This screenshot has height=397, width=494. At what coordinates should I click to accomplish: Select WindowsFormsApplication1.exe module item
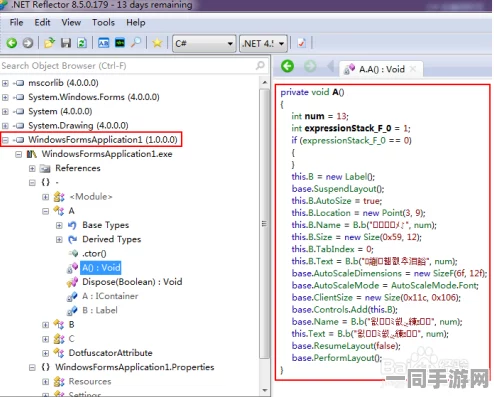click(107, 154)
